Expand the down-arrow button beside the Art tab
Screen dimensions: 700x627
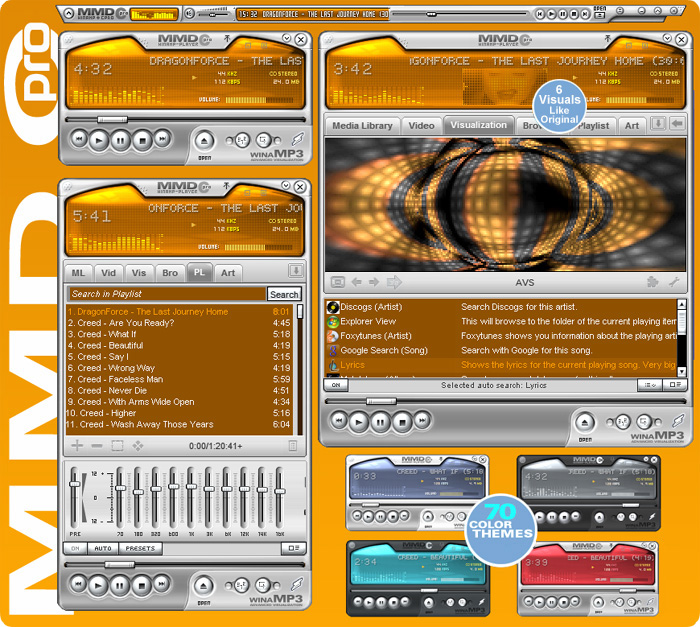(x=658, y=124)
